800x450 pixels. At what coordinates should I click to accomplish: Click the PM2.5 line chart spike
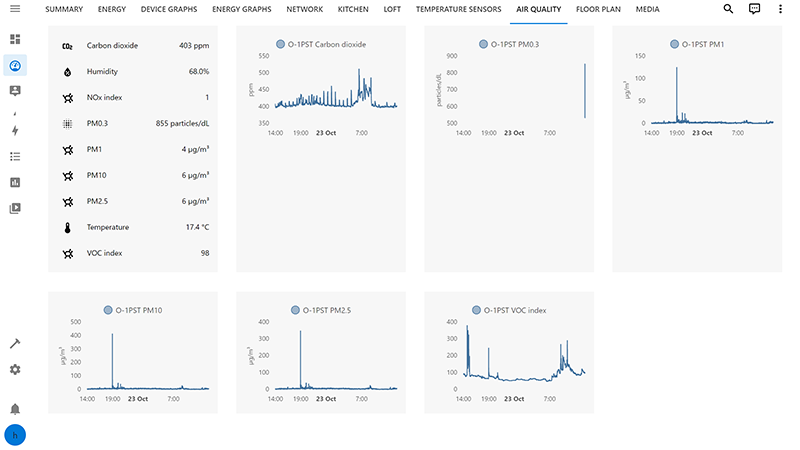301,360
